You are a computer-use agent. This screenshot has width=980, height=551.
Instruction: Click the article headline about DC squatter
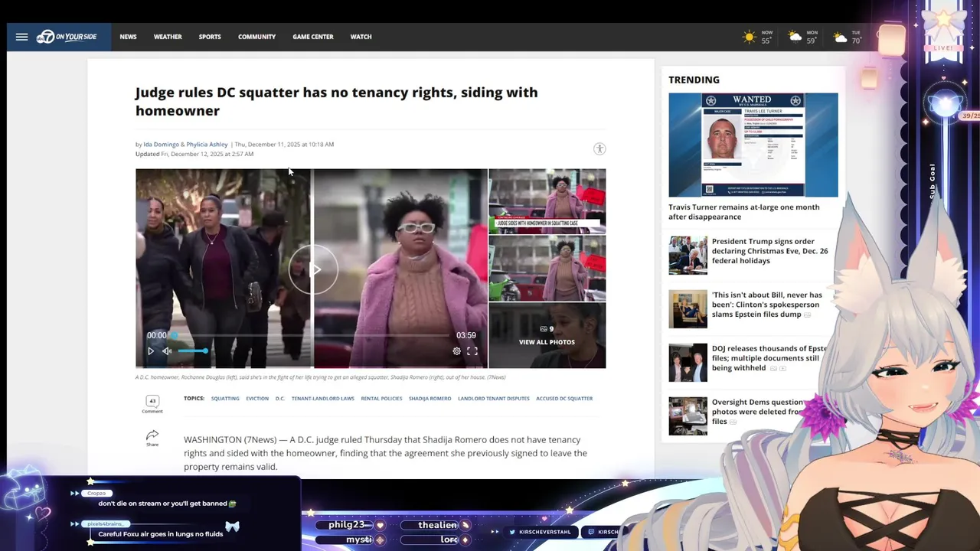[336, 101]
